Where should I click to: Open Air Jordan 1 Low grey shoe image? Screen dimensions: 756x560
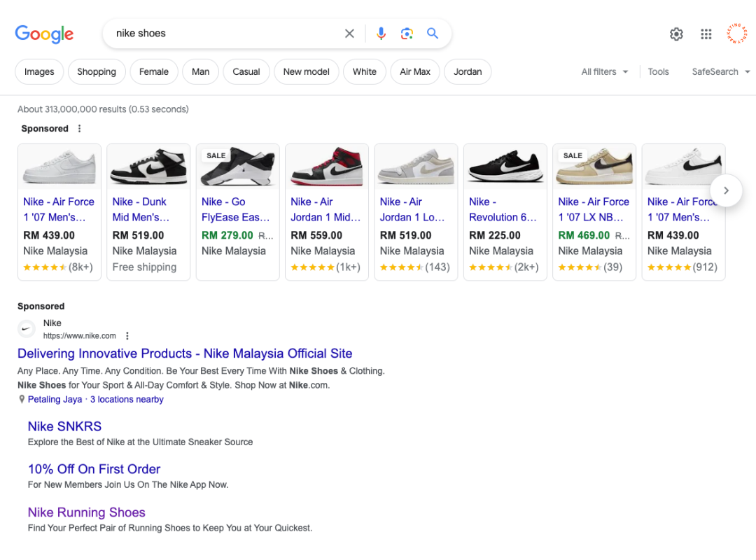(x=416, y=167)
